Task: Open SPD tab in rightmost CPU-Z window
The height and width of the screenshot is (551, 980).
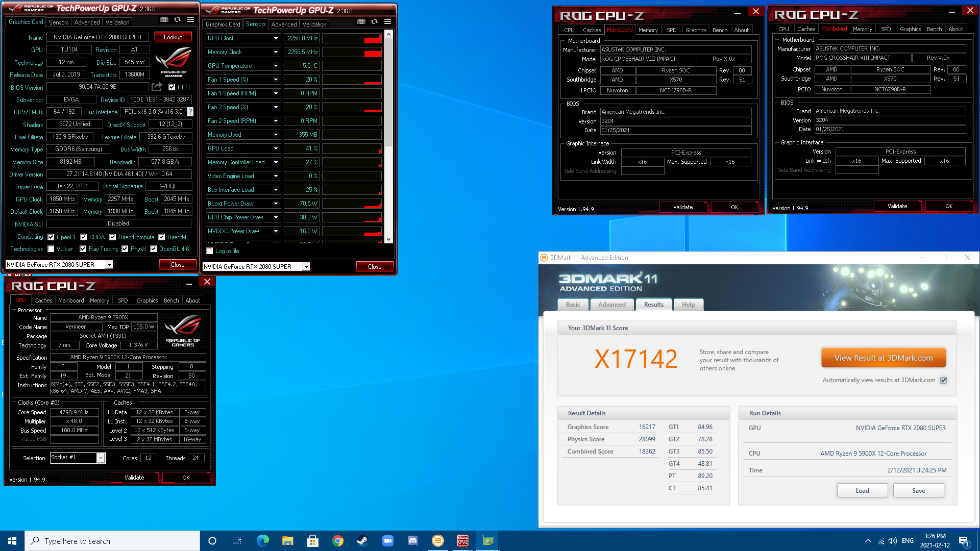Action: [x=886, y=29]
